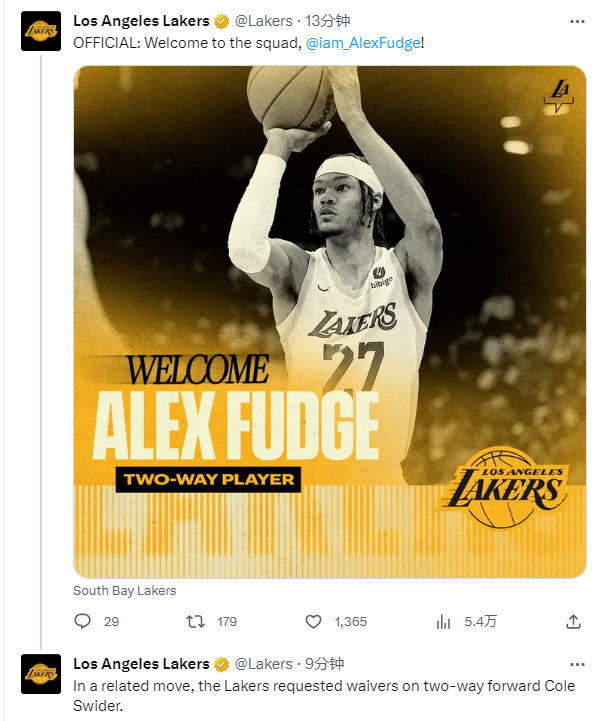The height and width of the screenshot is (721, 603).
Task: Open the Welcome Alex Fudge image
Action: [329, 320]
